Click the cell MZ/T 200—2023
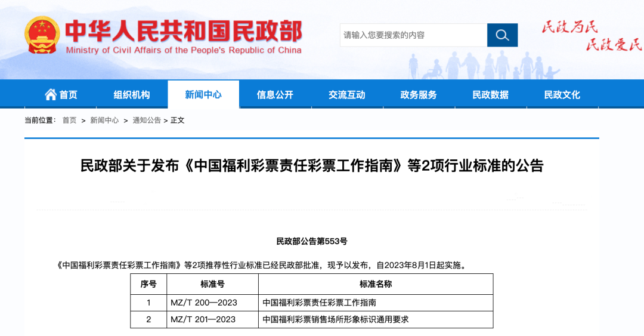Screen dimensions: 644x336 213,303
